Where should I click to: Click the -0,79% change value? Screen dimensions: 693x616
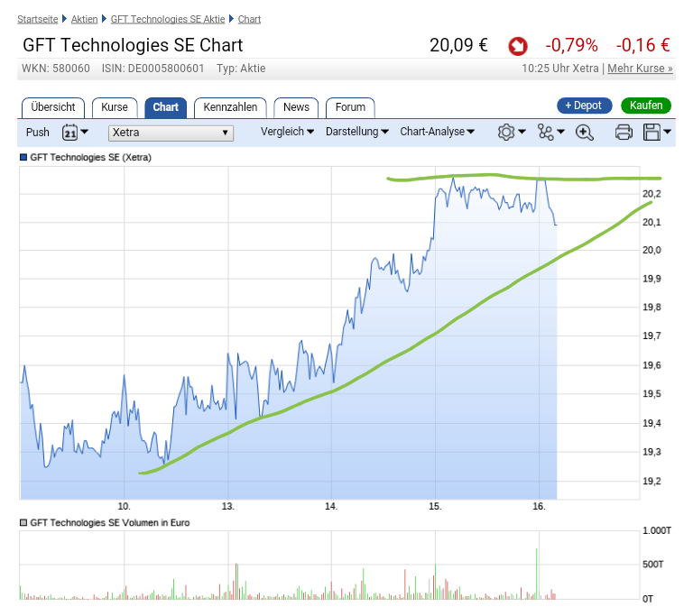571,45
